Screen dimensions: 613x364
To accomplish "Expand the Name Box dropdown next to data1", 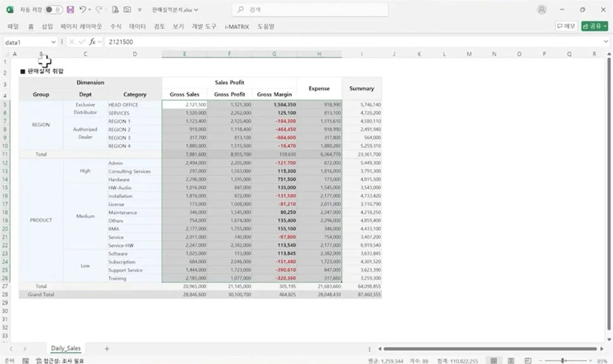I will [53, 42].
